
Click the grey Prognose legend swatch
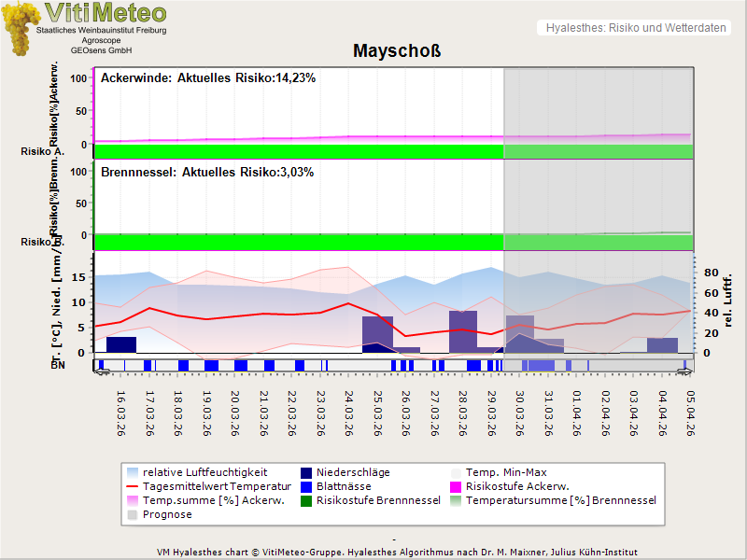132,514
